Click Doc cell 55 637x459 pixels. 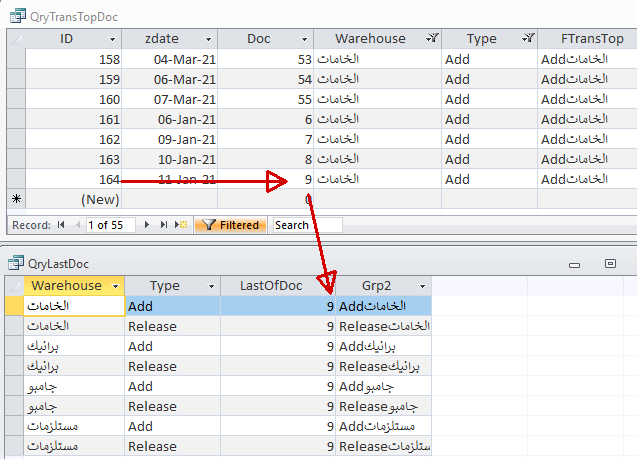coord(265,99)
